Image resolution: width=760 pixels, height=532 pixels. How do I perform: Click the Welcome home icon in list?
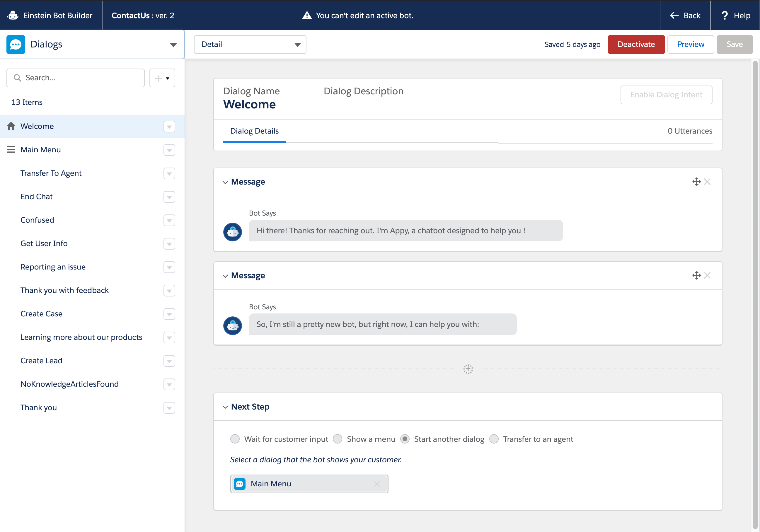11,126
